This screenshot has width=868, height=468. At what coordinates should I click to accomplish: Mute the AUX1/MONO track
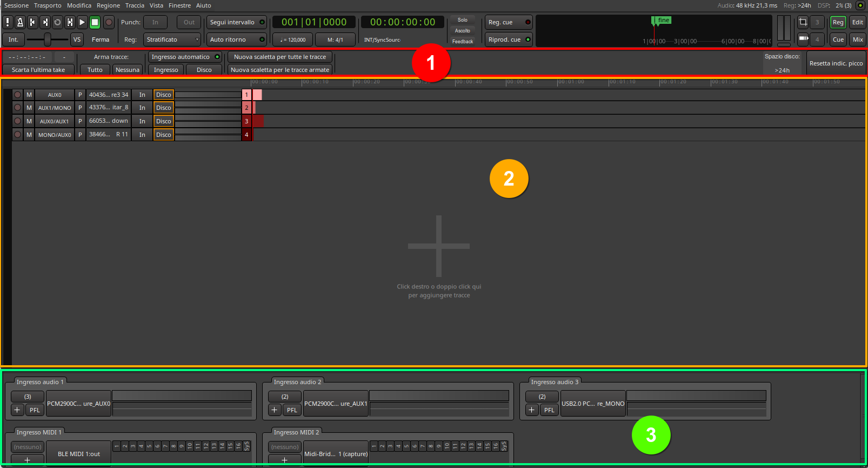(x=29, y=108)
